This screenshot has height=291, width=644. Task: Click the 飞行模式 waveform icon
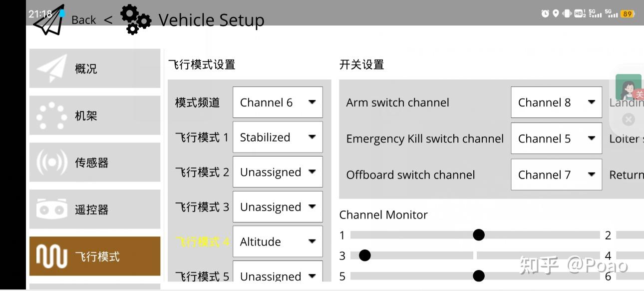(51, 256)
